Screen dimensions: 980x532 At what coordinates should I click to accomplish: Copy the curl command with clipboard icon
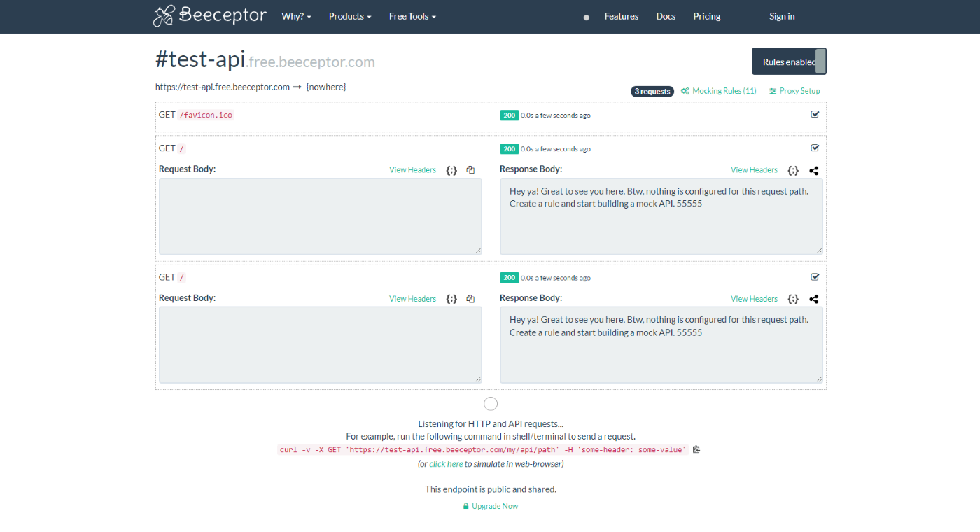pos(696,449)
